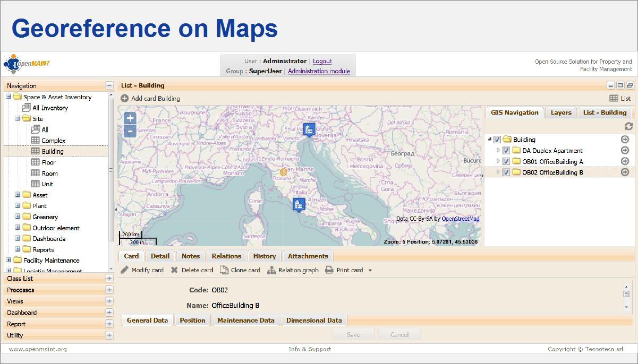Open the OpenStreetMap attribution link
Viewport: 638px width, 364px height.
[x=460, y=218]
